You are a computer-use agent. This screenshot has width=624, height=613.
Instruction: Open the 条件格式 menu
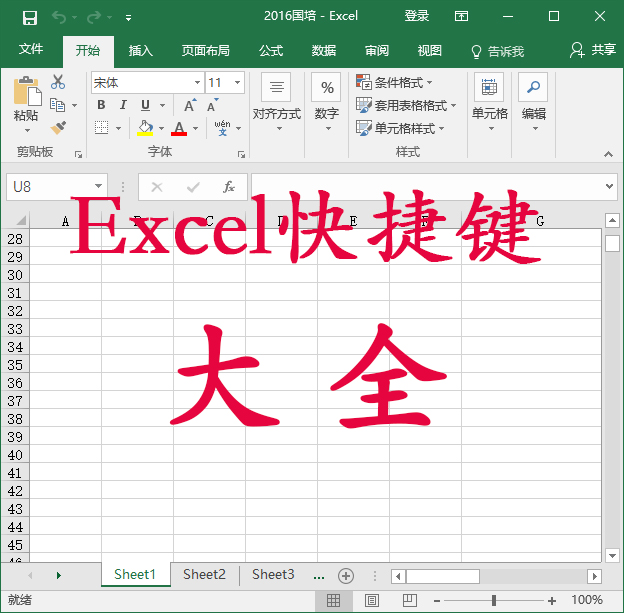[x=394, y=82]
